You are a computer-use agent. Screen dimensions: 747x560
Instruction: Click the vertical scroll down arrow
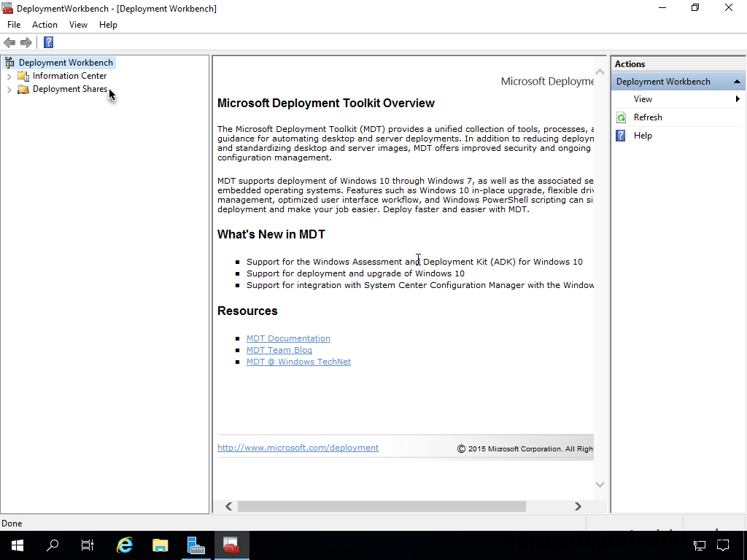[600, 485]
